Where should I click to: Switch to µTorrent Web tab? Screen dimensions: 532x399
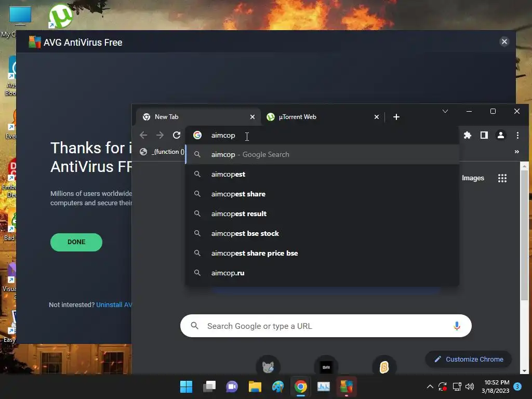(x=322, y=117)
